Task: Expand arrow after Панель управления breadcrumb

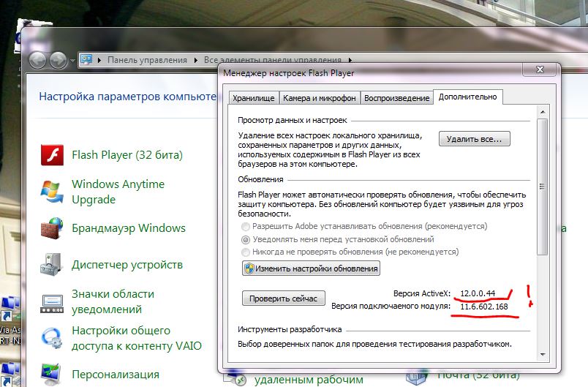Action: point(196,60)
